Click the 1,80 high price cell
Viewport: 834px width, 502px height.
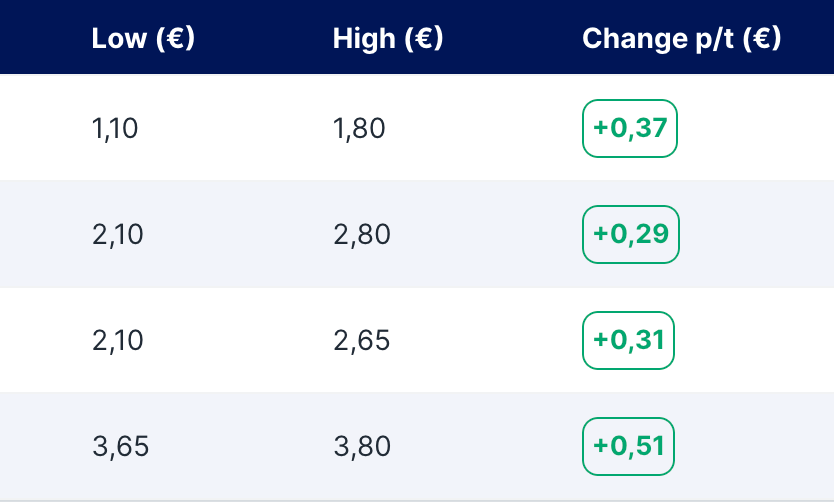(359, 128)
